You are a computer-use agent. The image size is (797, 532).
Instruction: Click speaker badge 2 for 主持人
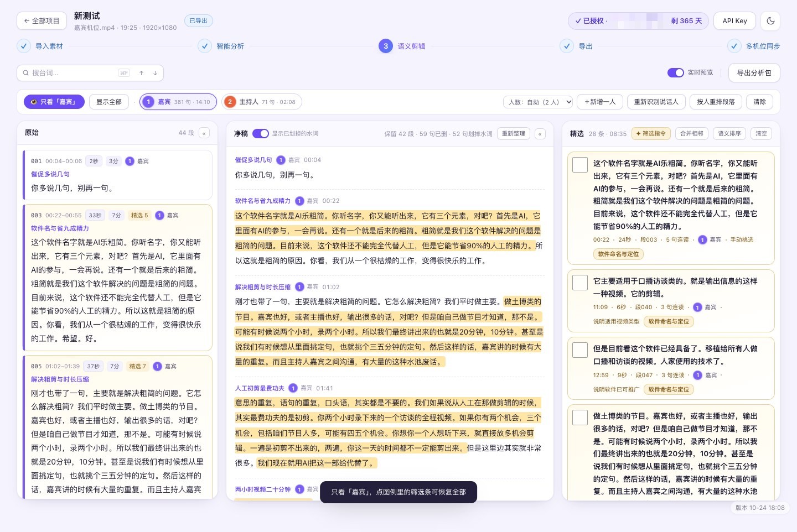coord(230,102)
